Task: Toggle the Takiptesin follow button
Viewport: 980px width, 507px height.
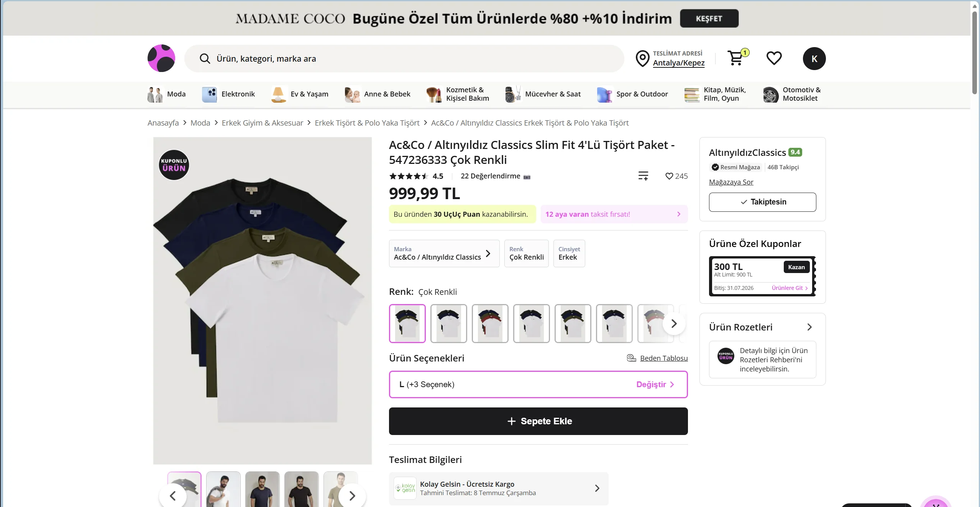Action: point(762,202)
